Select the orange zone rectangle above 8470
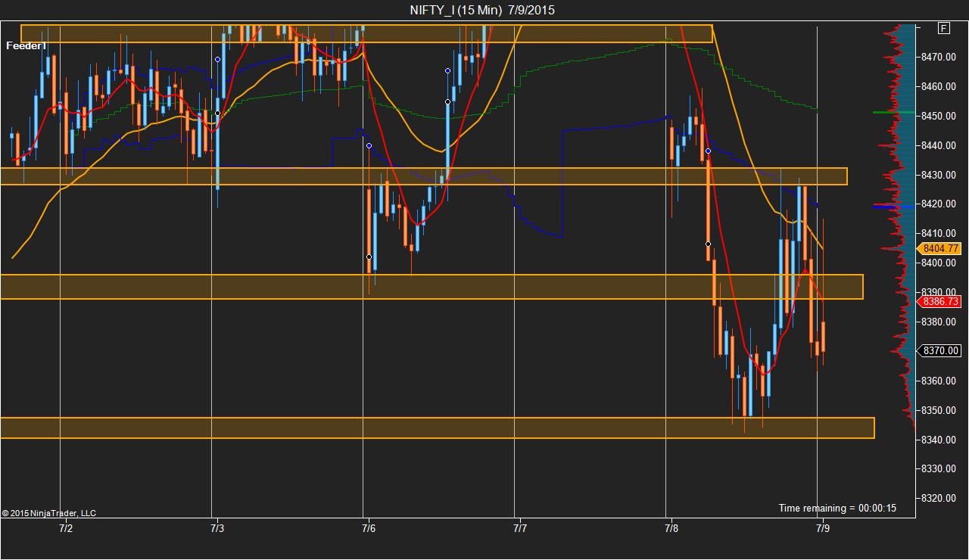 click(366, 33)
